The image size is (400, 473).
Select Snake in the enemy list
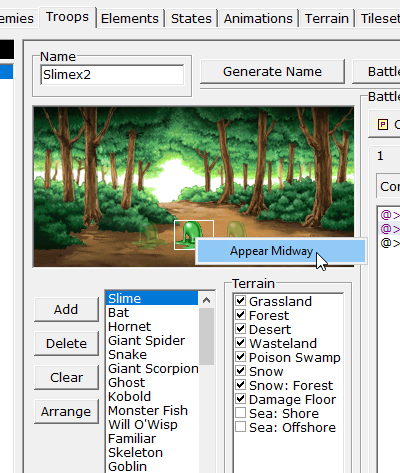point(152,355)
